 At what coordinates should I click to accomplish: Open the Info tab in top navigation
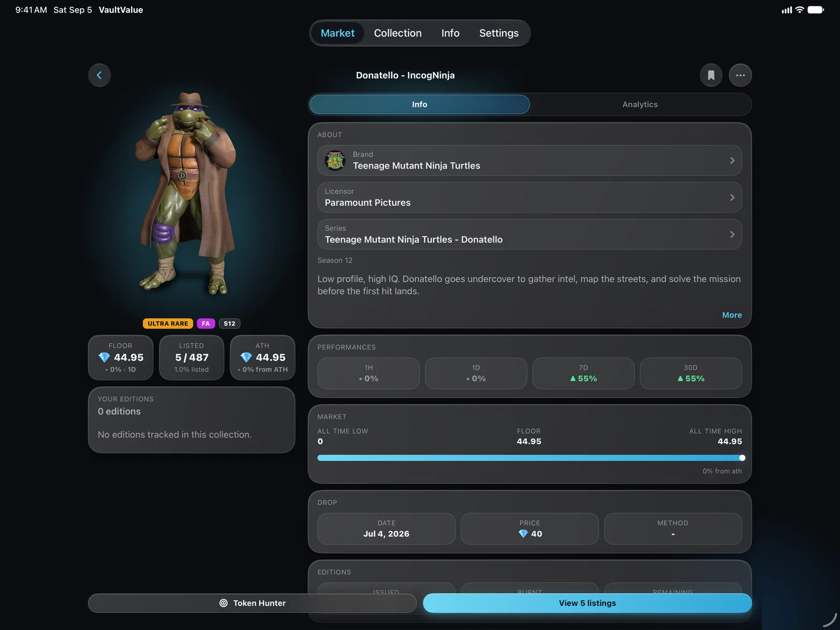click(450, 33)
